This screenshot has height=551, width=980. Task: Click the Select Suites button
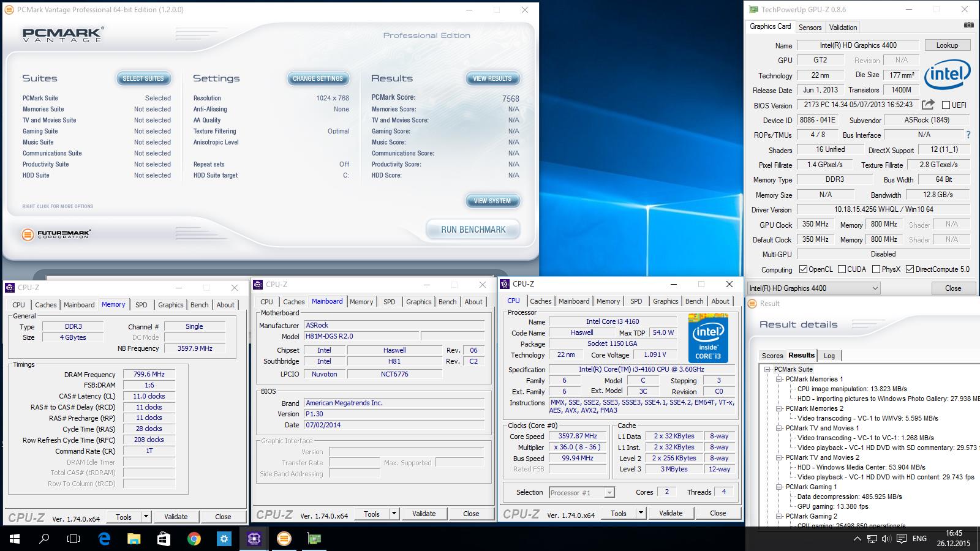pos(143,78)
